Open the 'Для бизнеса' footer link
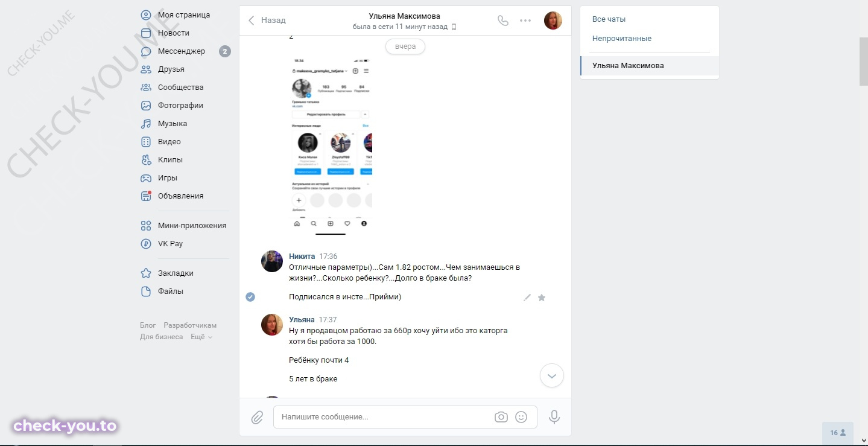 click(x=162, y=337)
